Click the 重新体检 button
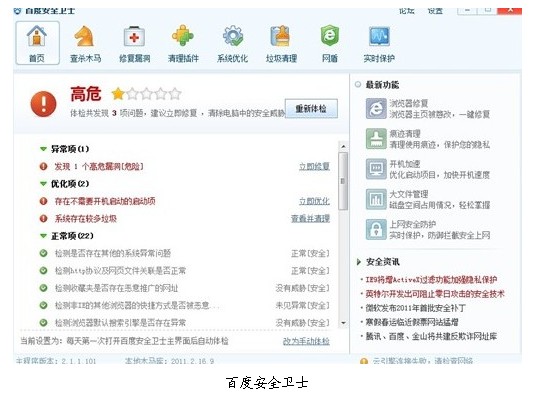The height and width of the screenshot is (395, 538). [x=311, y=109]
